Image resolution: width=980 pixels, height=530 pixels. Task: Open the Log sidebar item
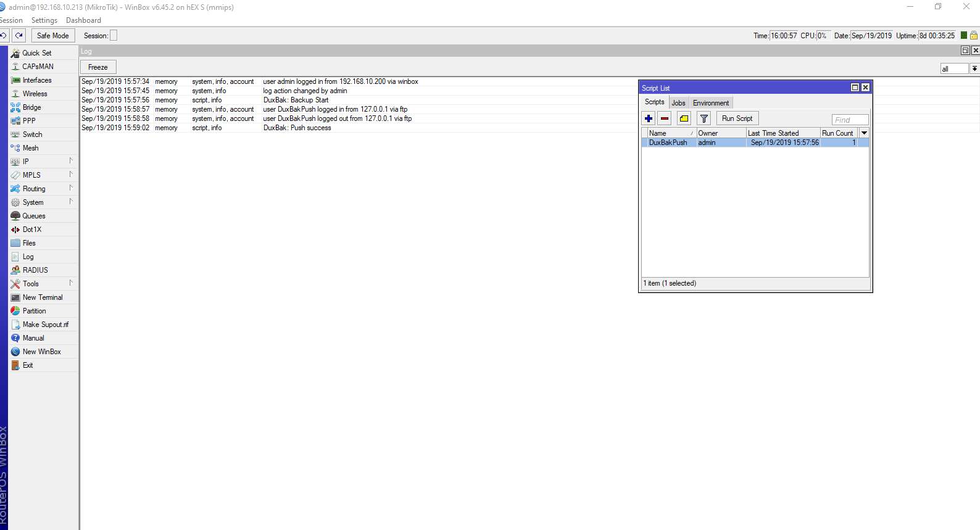coord(43,257)
